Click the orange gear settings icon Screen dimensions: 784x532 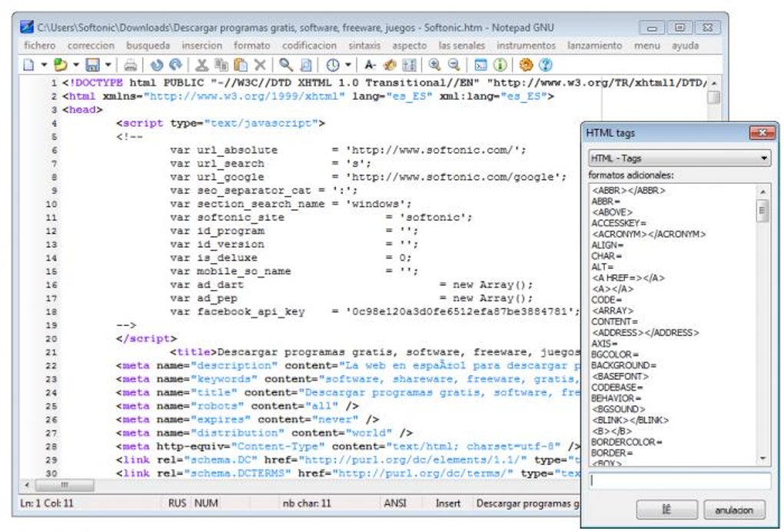coord(526,65)
